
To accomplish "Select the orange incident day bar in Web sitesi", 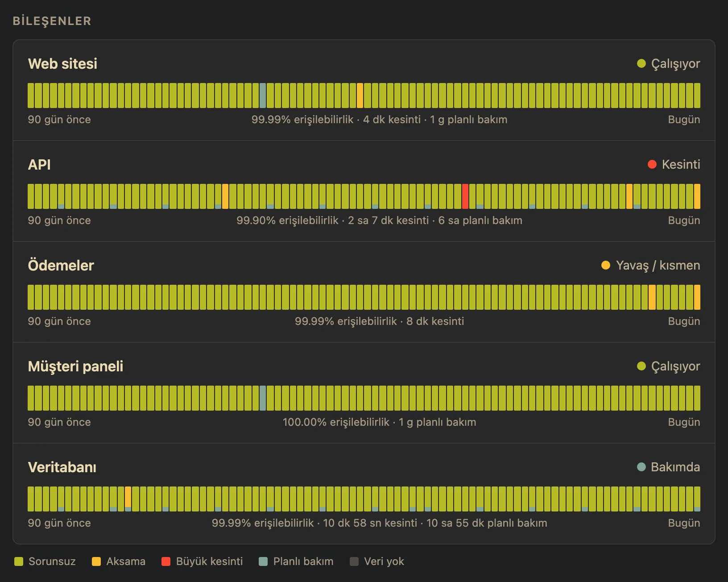I will (360, 96).
